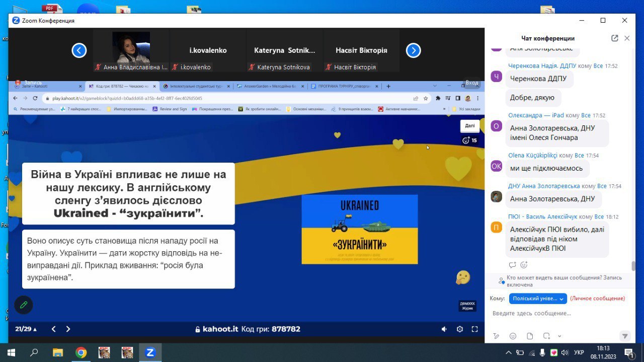
Task: Reply in thread to Алексійчук message
Action: [x=513, y=265]
